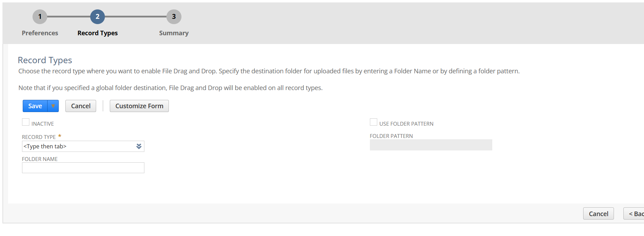The width and height of the screenshot is (644, 236).
Task: Jump to the Summary step label
Action: [x=174, y=33]
